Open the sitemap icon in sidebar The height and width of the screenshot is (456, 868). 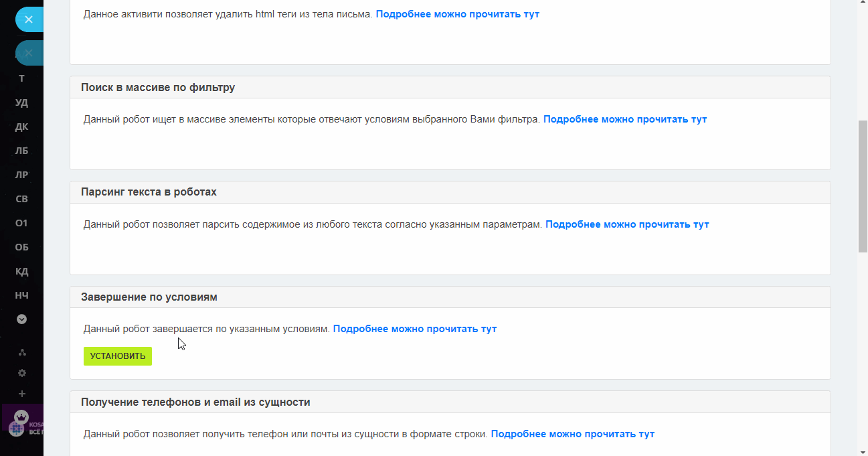tap(22, 352)
